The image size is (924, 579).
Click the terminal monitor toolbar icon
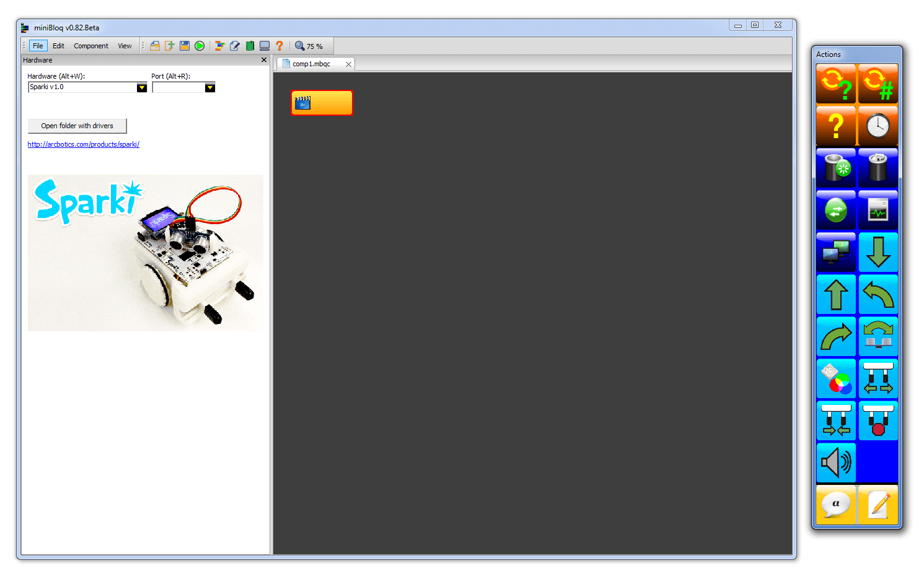(x=265, y=46)
